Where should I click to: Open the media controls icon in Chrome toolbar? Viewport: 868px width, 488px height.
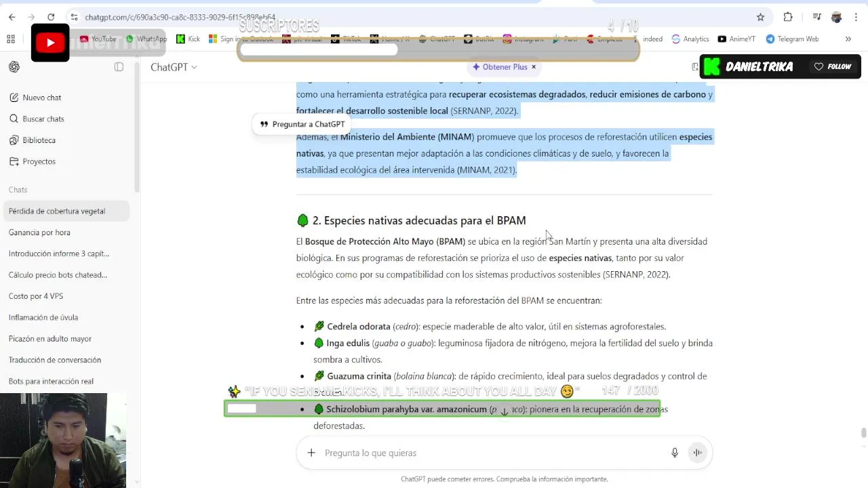[x=817, y=17]
